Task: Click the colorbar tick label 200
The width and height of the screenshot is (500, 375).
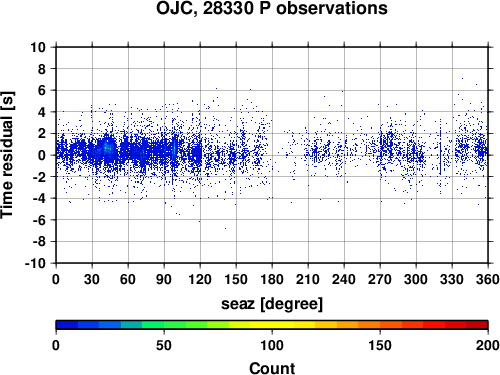Action: pyautogui.click(x=488, y=345)
